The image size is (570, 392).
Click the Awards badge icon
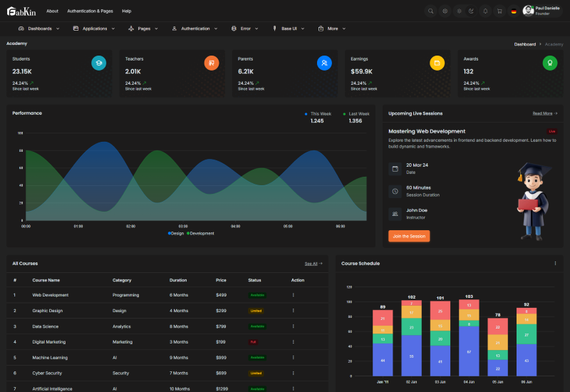[x=549, y=63]
